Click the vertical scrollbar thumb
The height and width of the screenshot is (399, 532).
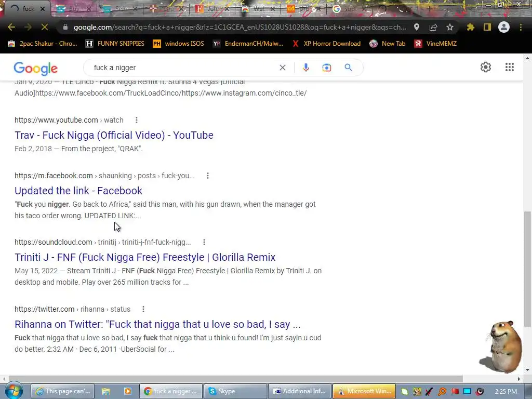[x=528, y=269]
